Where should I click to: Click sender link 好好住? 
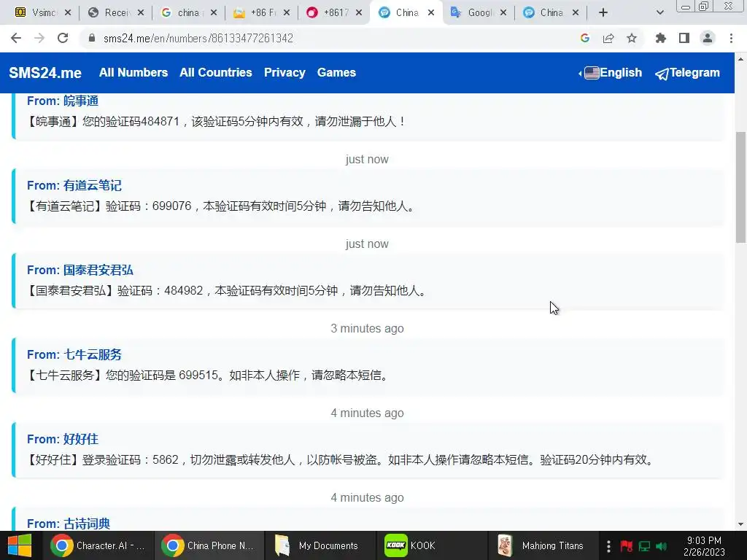point(80,439)
